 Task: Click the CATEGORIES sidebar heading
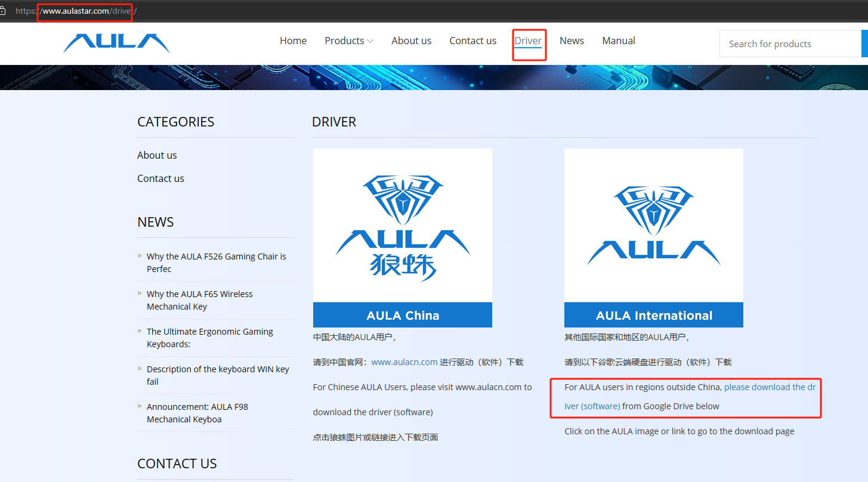176,122
